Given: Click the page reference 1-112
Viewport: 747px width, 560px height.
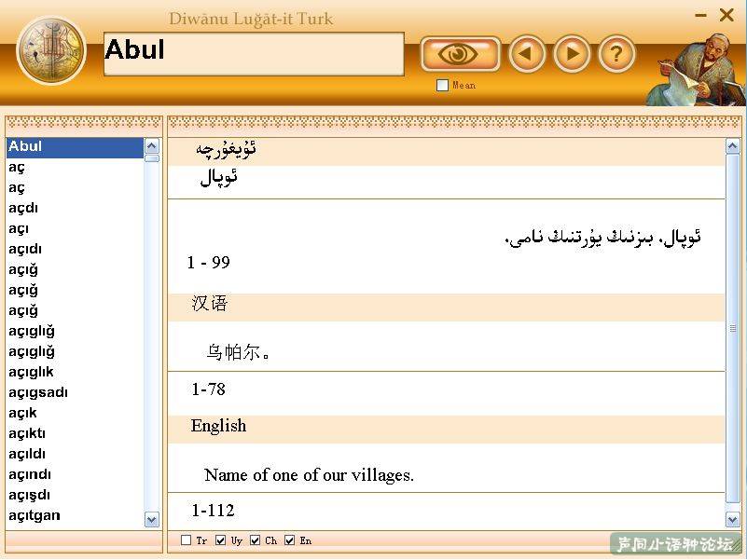Looking at the screenshot, I should 213,511.
